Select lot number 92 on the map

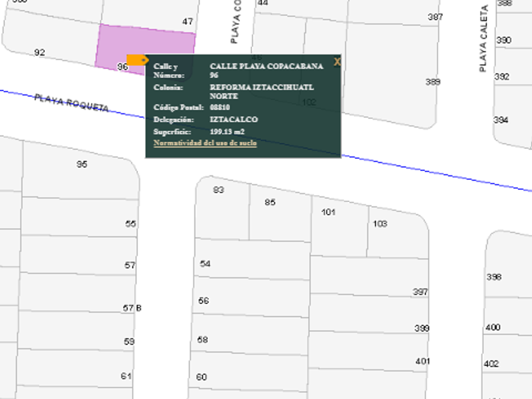[x=39, y=53]
